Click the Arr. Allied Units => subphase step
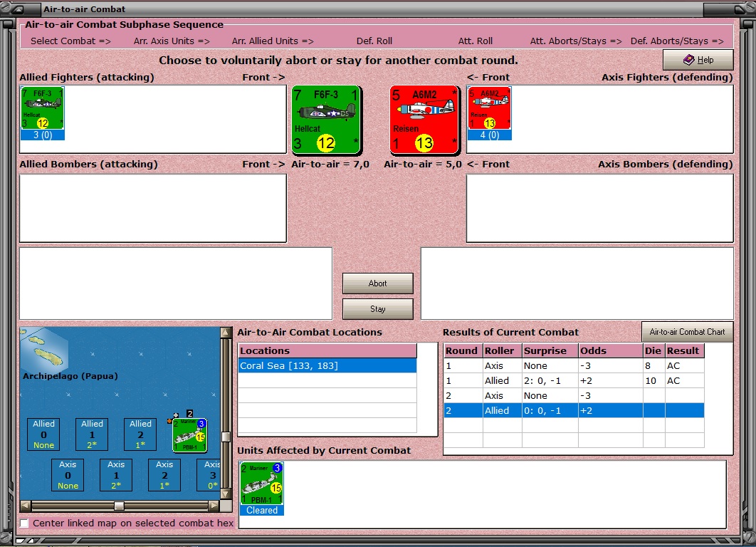Viewport: 756px width, 547px height. pos(273,41)
